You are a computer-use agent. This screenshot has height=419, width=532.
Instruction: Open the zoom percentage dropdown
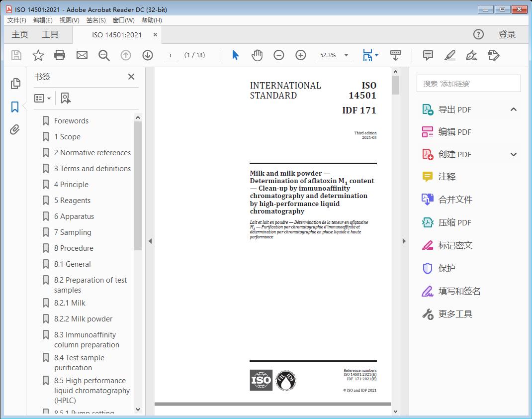point(346,55)
